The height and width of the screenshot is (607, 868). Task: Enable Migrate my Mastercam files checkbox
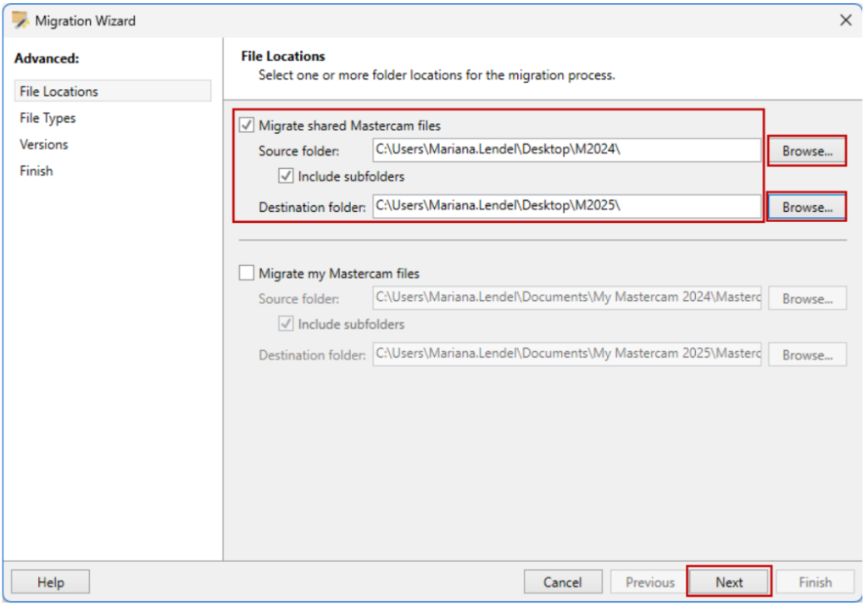click(247, 273)
